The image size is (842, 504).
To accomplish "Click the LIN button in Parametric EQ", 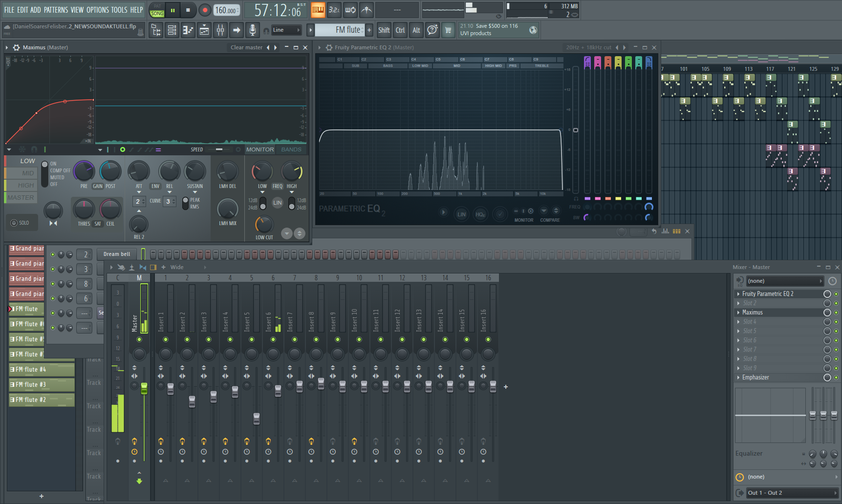I will click(x=461, y=214).
